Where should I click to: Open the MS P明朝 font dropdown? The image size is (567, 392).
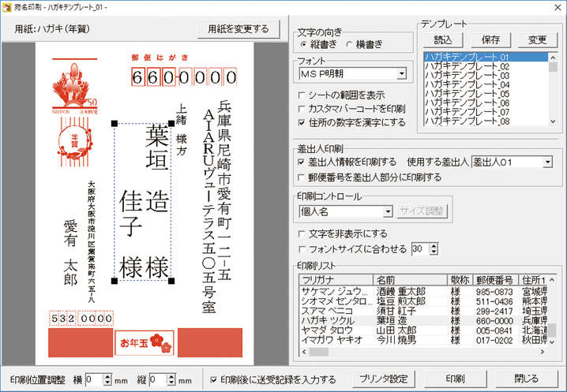[x=401, y=74]
